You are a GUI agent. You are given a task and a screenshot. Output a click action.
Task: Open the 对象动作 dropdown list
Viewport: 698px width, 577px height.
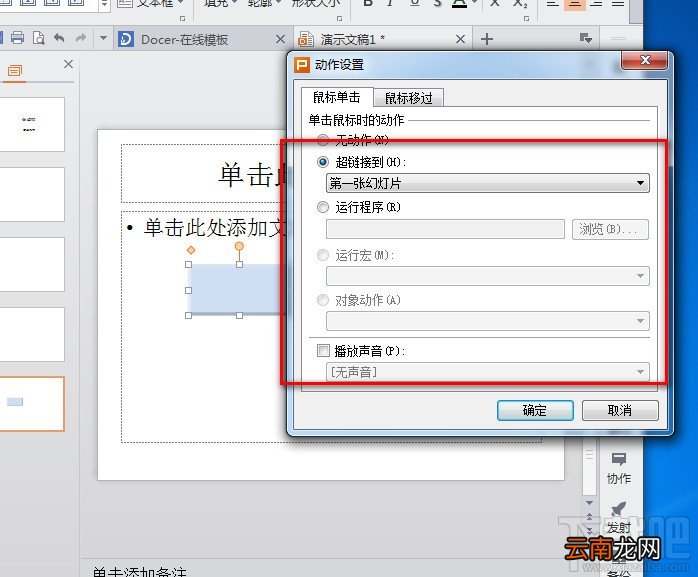487,321
